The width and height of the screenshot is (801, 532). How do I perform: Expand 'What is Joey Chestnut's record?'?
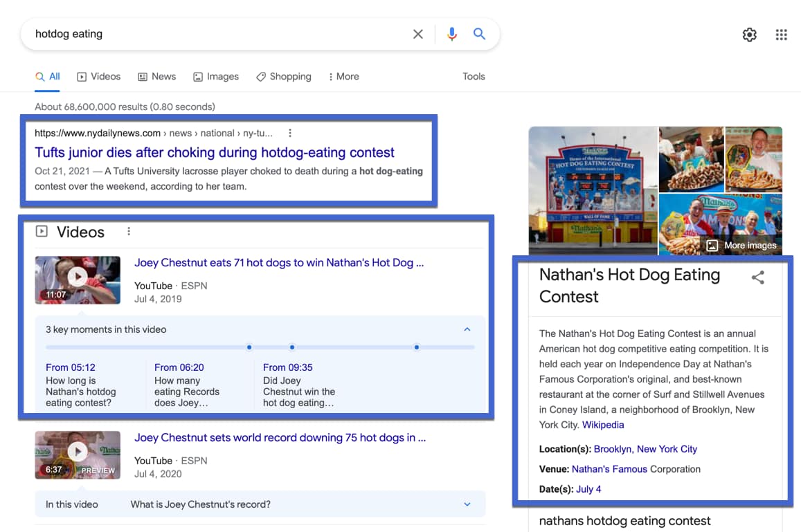[x=467, y=504]
